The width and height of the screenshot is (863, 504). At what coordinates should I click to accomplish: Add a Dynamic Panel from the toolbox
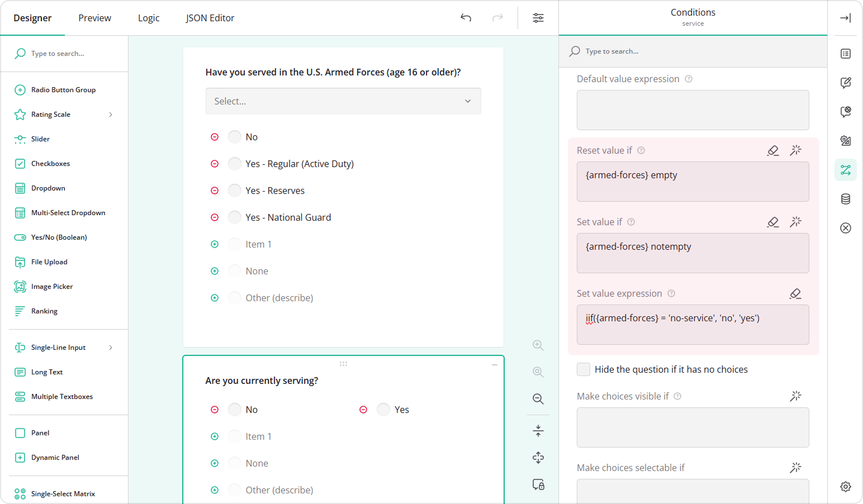tap(55, 458)
